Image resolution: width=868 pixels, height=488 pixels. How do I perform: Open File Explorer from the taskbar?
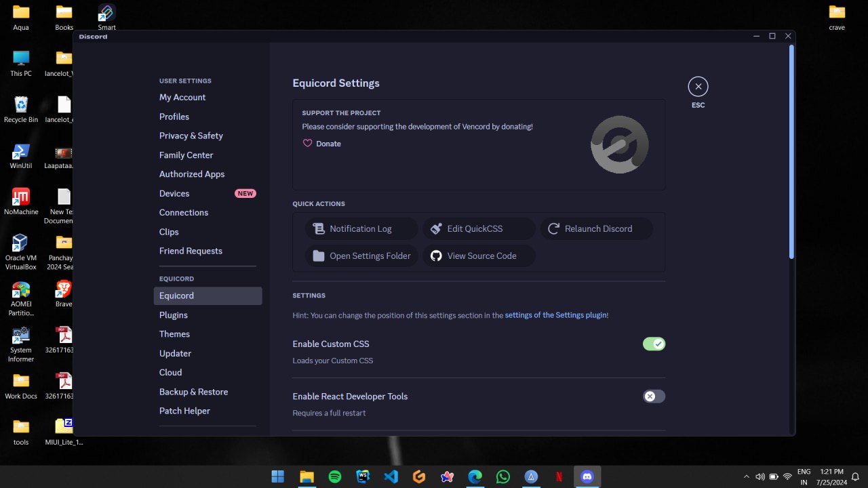307,476
